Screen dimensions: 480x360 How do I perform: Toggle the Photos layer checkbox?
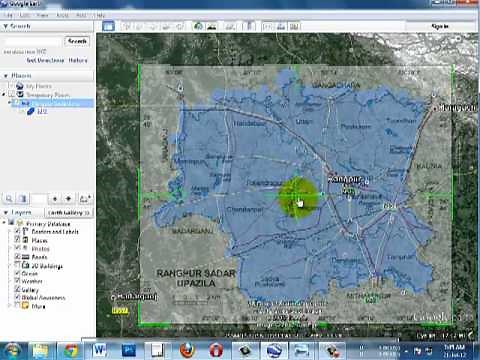18,248
